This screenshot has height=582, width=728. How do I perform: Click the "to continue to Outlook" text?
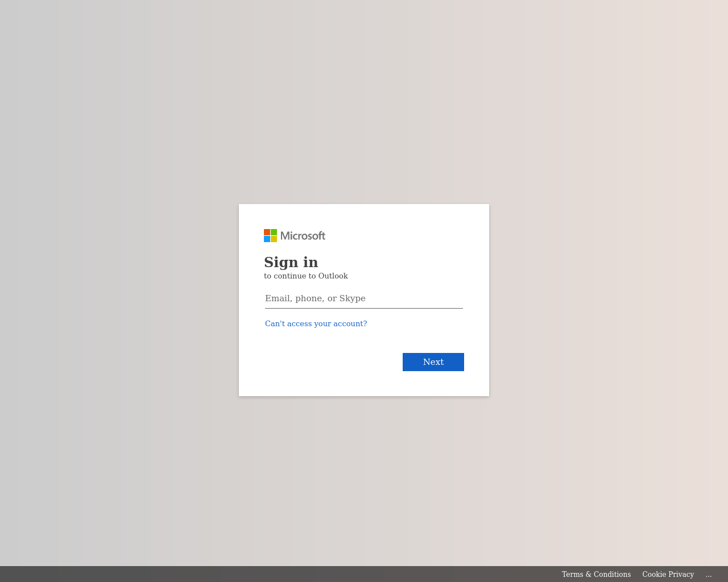306,276
